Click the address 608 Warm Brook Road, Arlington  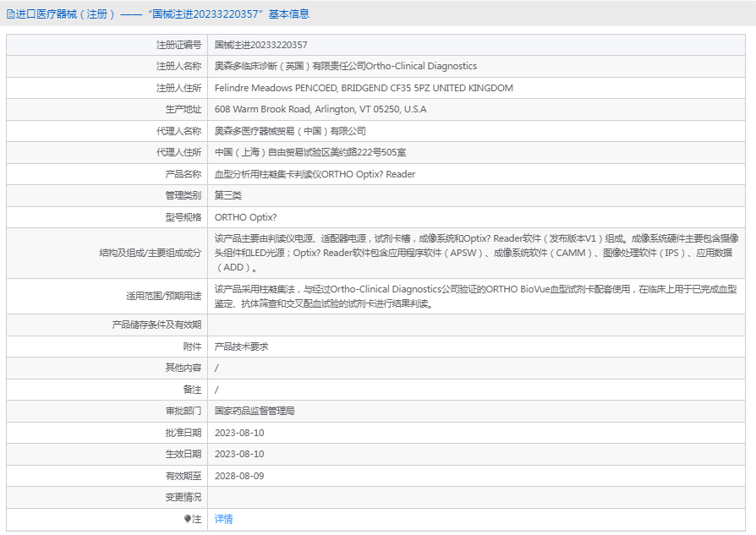(320, 109)
